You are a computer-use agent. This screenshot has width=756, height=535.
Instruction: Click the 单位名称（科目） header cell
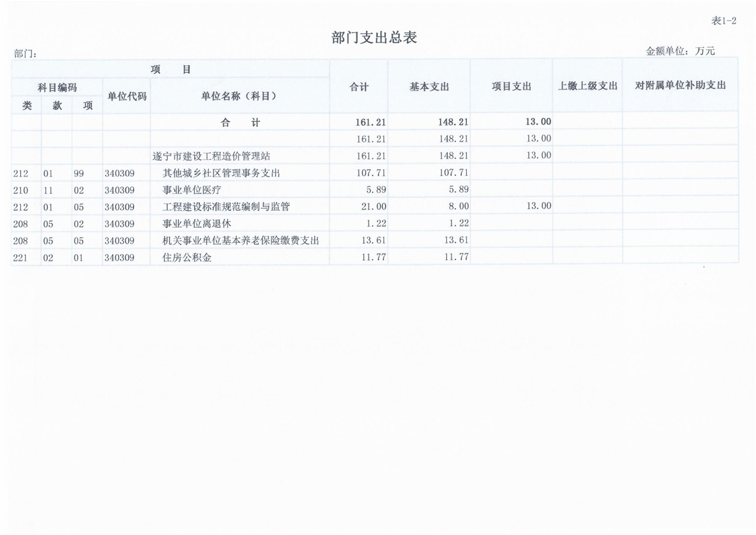[239, 96]
